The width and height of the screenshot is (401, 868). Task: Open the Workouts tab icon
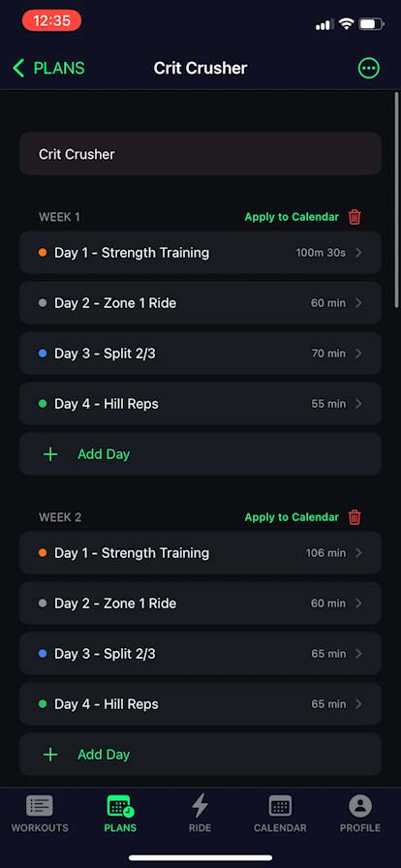[40, 806]
